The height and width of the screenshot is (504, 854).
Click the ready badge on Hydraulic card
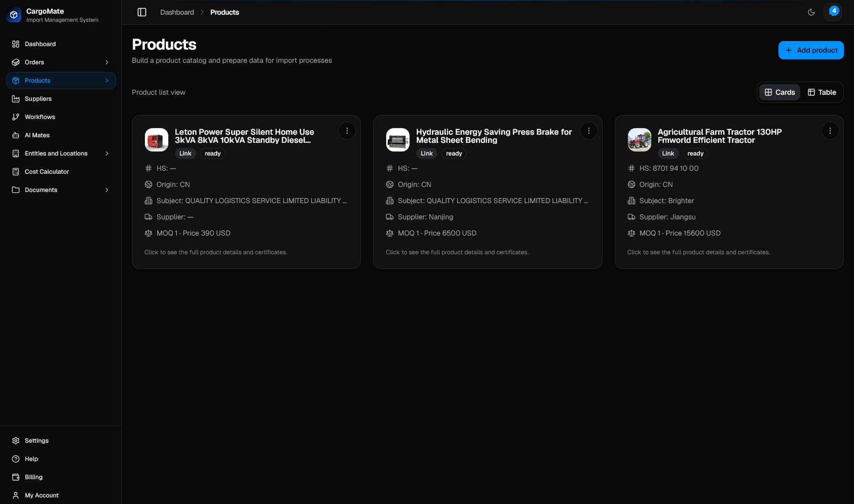coord(454,153)
